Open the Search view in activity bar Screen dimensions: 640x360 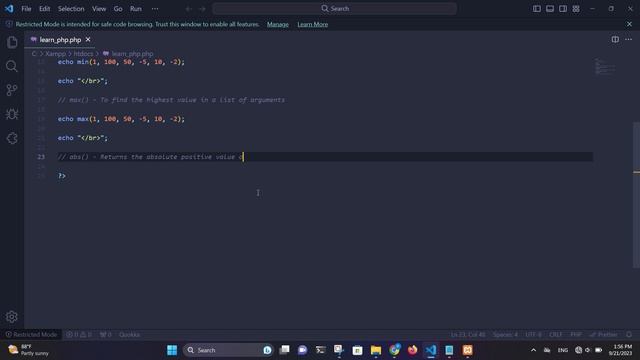point(12,66)
